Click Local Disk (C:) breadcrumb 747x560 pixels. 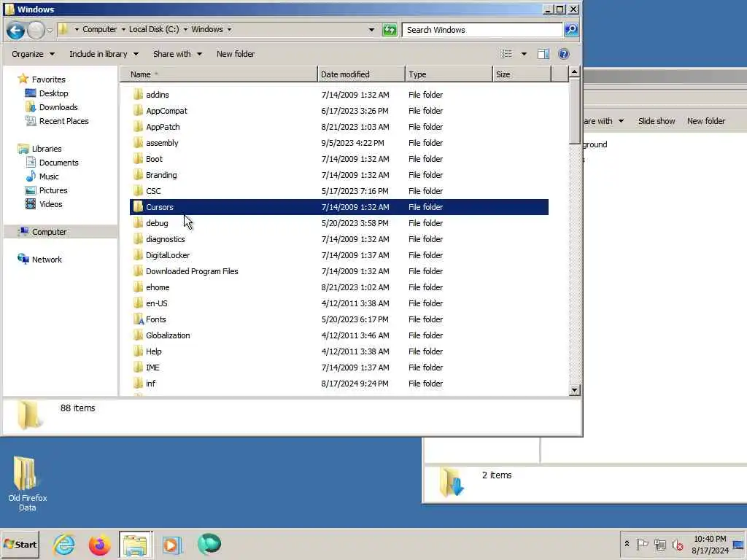(x=154, y=29)
